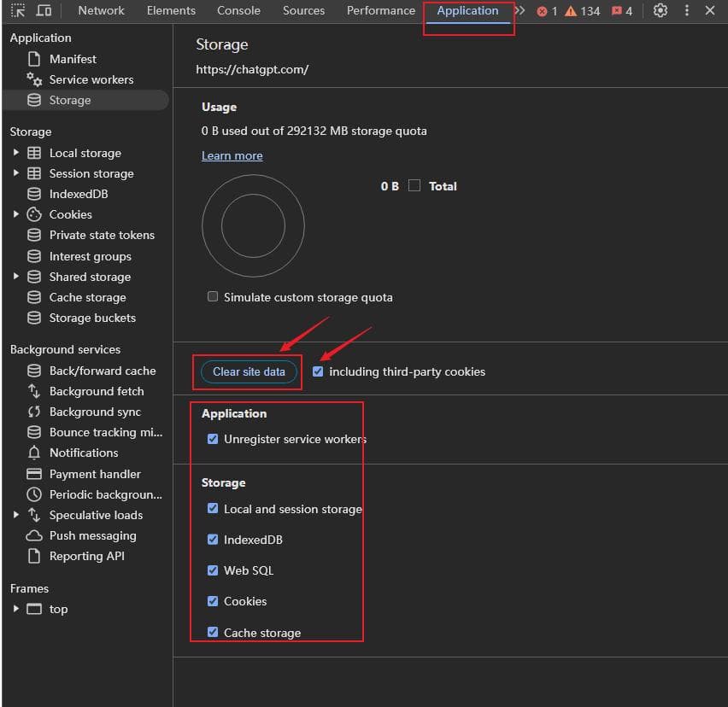Activate the inspect element picker icon

click(x=18, y=10)
